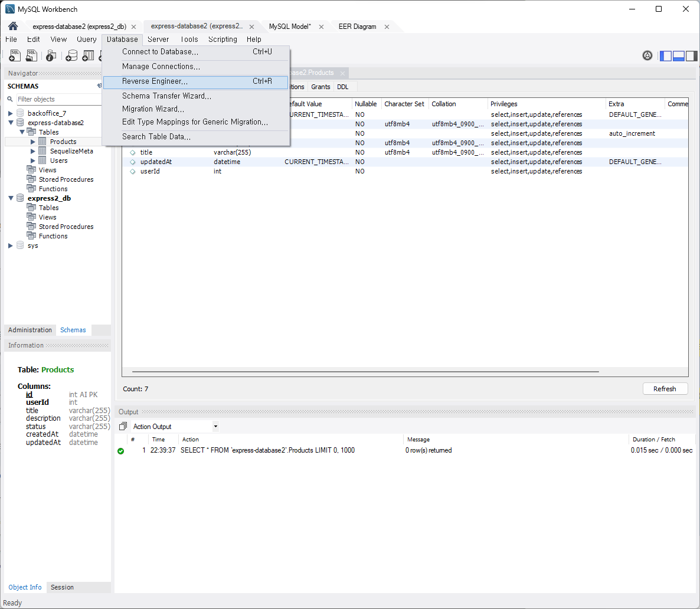
Task: Create a new schema icon
Action: [x=71, y=56]
